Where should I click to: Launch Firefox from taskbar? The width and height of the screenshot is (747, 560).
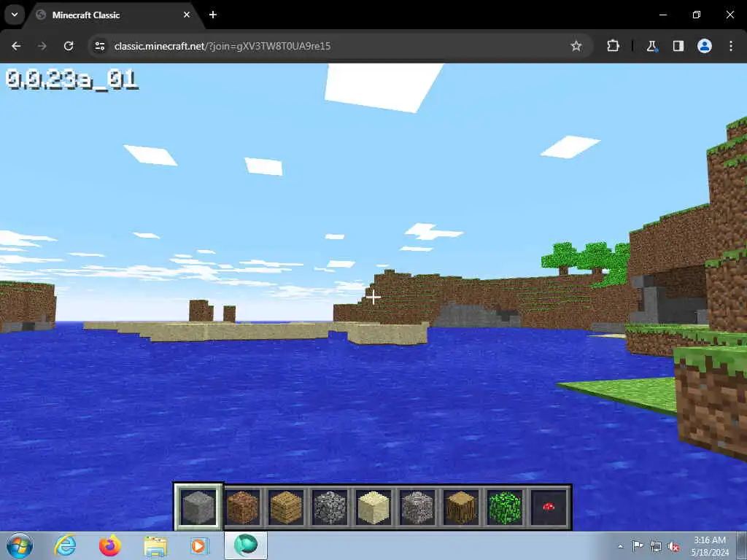pos(109,545)
